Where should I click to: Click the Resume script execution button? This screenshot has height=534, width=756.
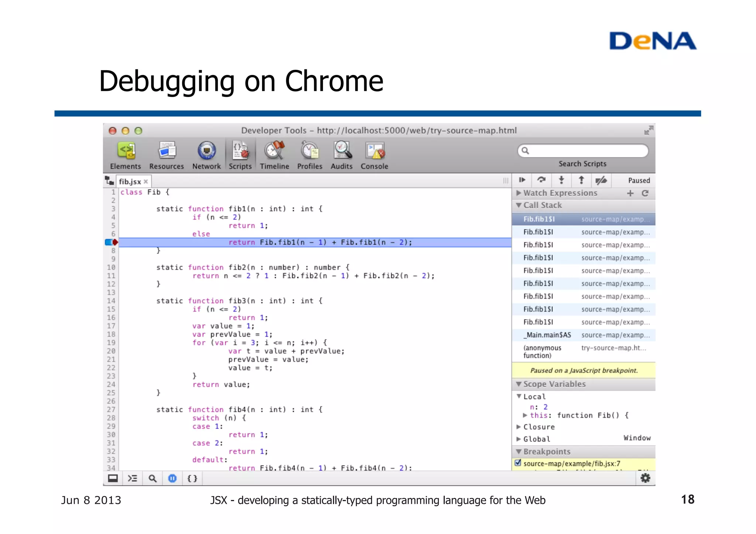[522, 180]
